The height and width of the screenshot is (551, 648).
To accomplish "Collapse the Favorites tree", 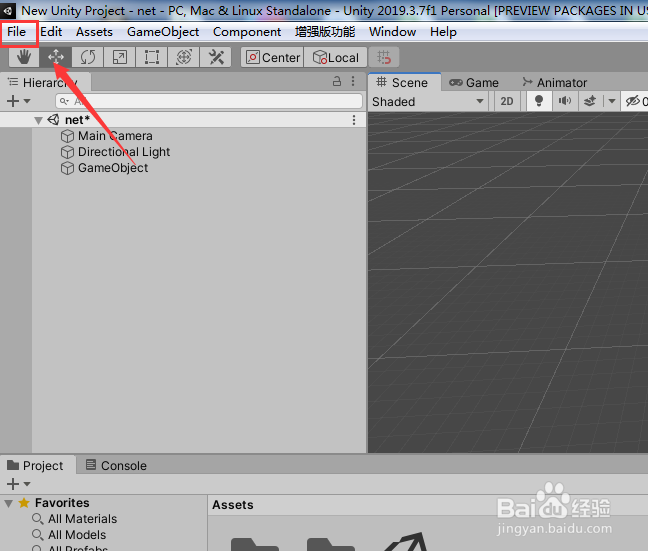I will (x=8, y=503).
